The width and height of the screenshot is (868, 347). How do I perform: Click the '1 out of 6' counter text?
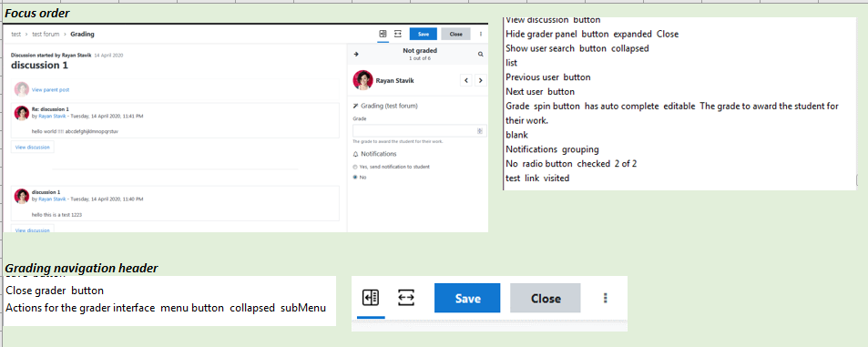click(x=419, y=58)
